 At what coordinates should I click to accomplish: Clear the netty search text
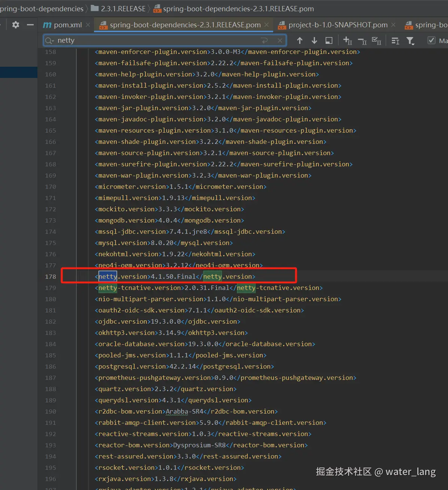click(280, 40)
